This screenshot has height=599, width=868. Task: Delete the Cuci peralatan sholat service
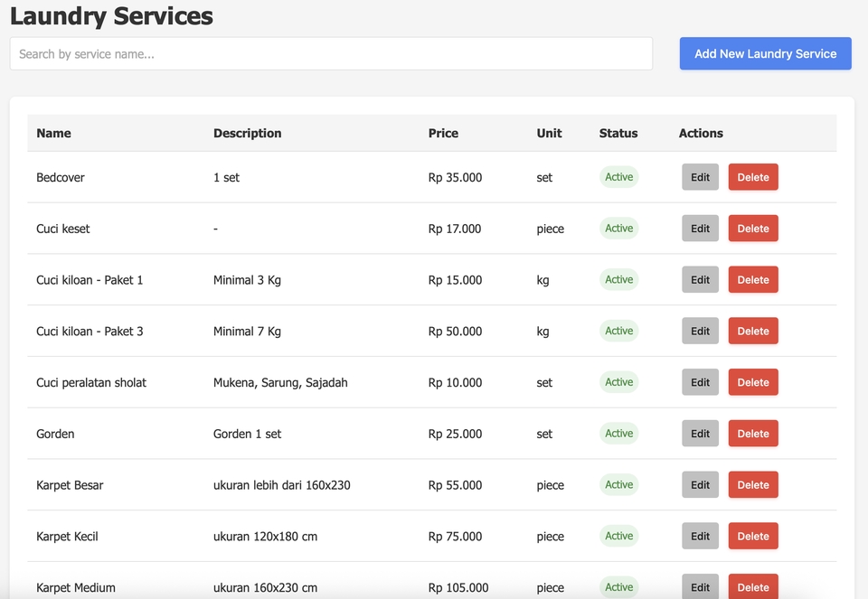[x=752, y=382]
